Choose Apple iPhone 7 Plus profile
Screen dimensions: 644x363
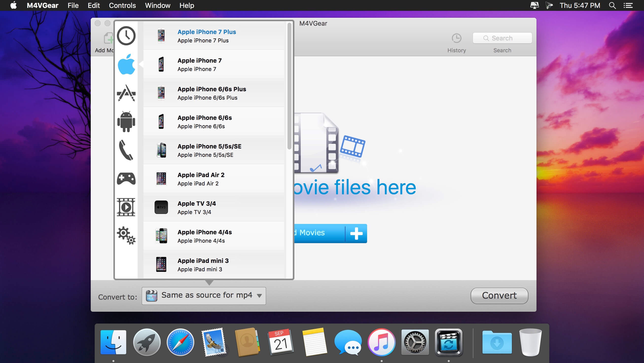click(214, 36)
